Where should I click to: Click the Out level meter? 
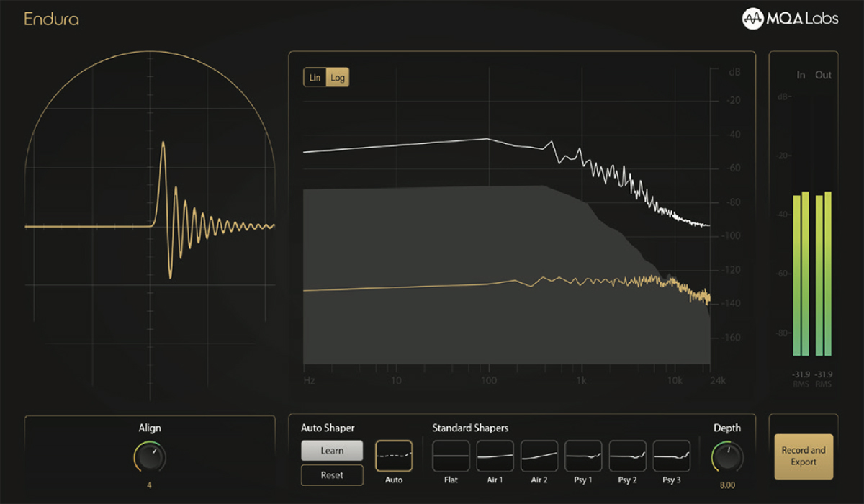coord(824,274)
